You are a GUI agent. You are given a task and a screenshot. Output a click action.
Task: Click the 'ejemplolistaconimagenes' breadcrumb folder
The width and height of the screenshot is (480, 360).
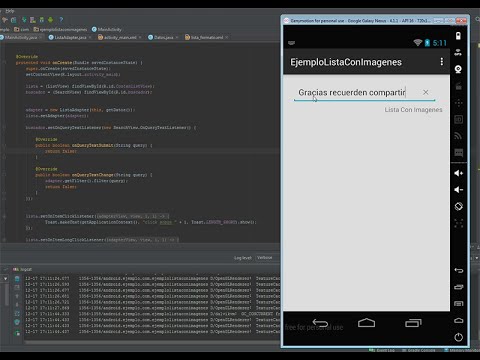pos(60,29)
